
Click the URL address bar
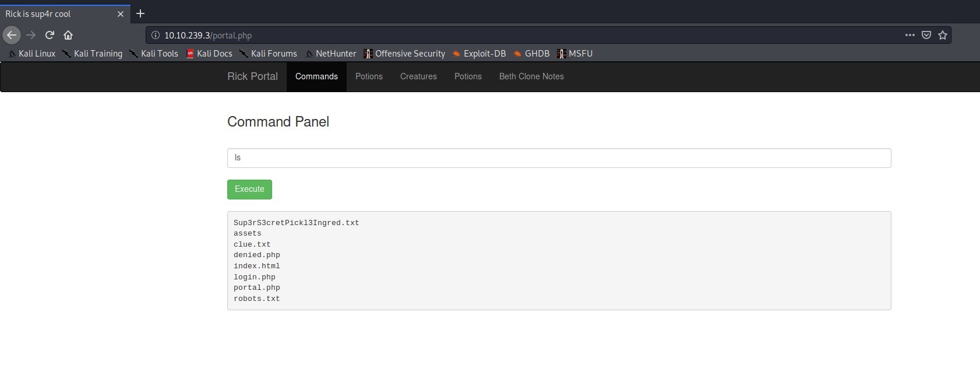(x=524, y=35)
